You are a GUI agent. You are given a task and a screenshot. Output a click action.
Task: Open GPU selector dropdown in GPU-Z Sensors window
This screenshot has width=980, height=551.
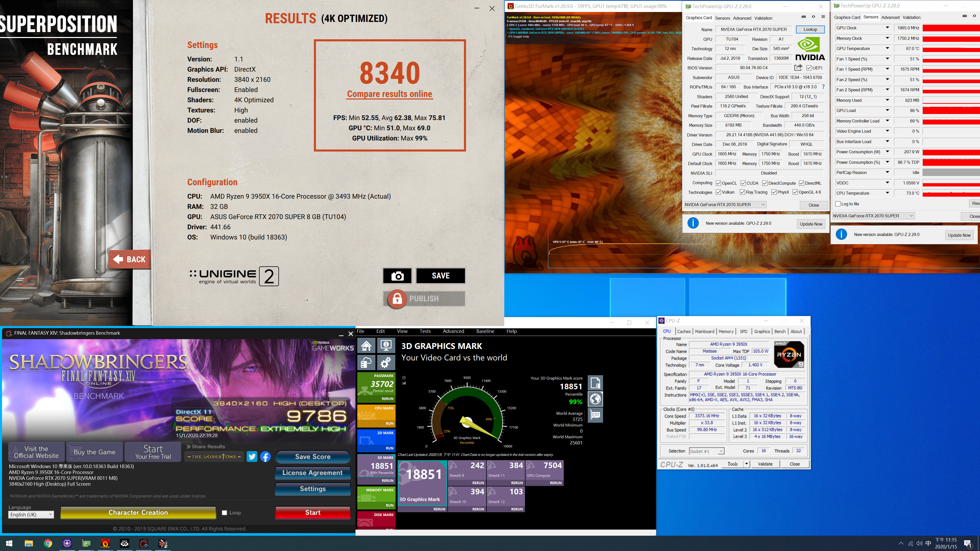(873, 216)
